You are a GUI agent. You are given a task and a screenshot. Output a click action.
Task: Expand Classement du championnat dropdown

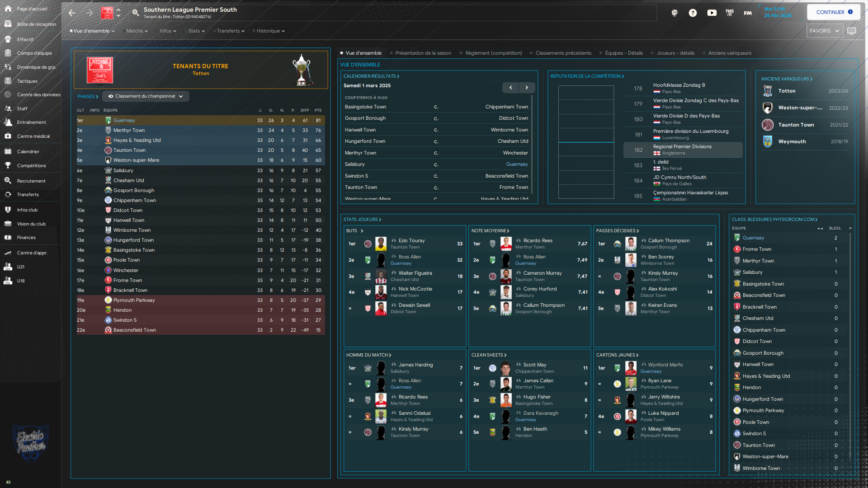pos(146,96)
